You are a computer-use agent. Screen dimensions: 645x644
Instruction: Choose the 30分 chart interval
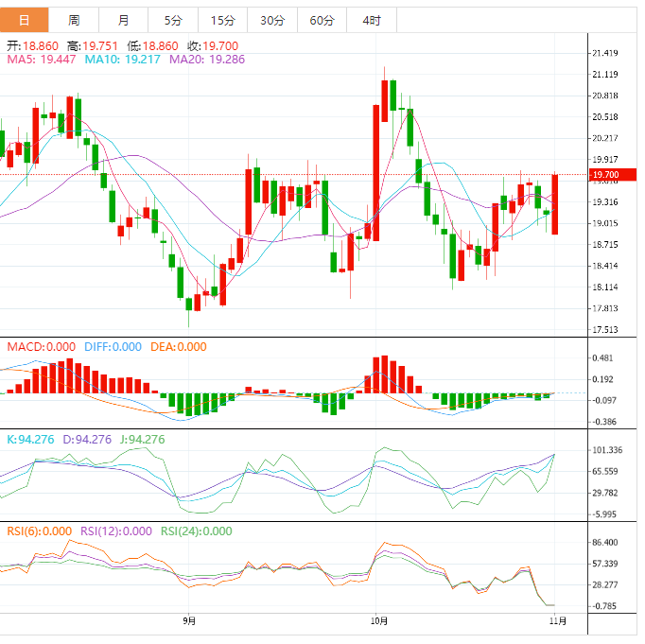tap(271, 20)
